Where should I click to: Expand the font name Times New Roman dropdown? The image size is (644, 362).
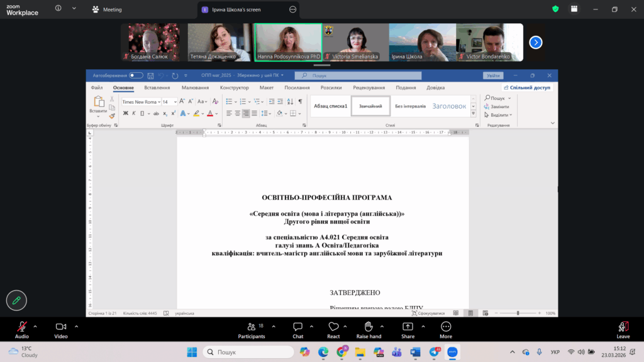tap(158, 102)
